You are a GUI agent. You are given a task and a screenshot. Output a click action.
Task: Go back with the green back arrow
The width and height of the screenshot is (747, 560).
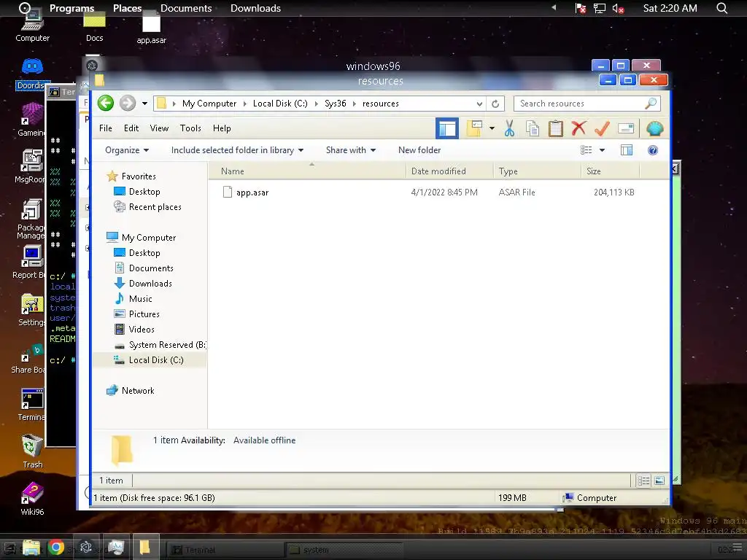(105, 103)
